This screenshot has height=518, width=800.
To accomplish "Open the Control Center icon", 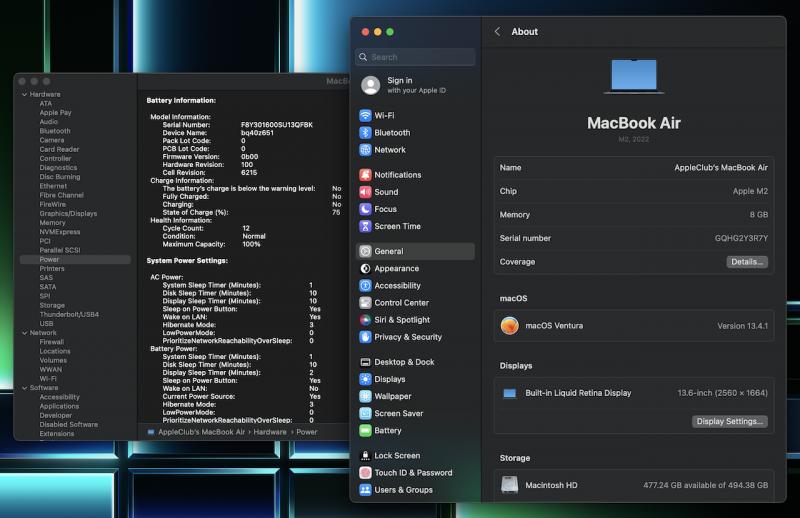I will click(x=365, y=303).
